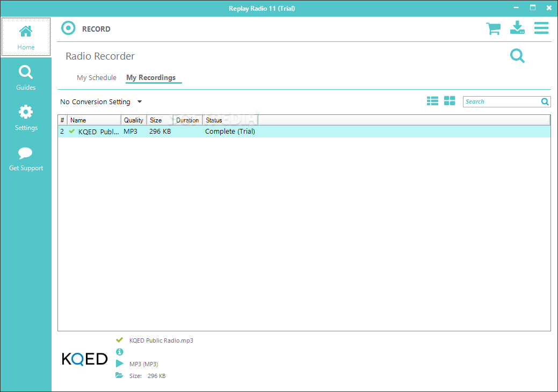Play the KQED Public Radio recording
This screenshot has width=558, height=392.
(119, 364)
